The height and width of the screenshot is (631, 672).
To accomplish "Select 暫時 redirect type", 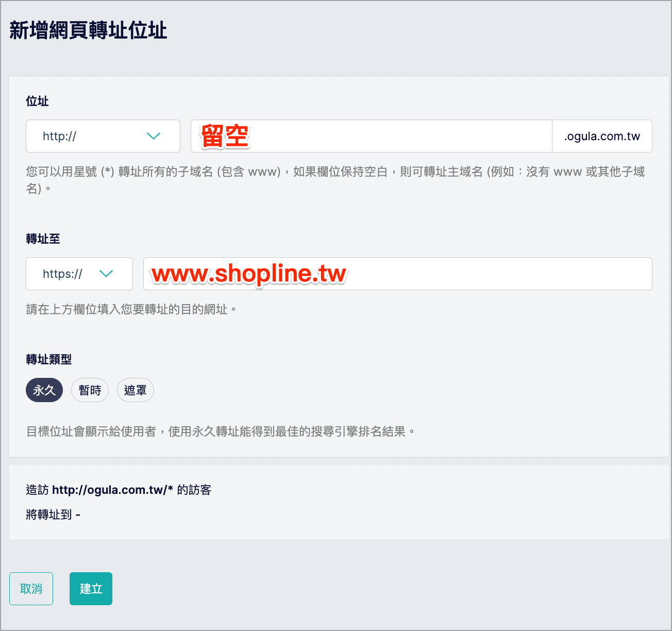I will [90, 390].
